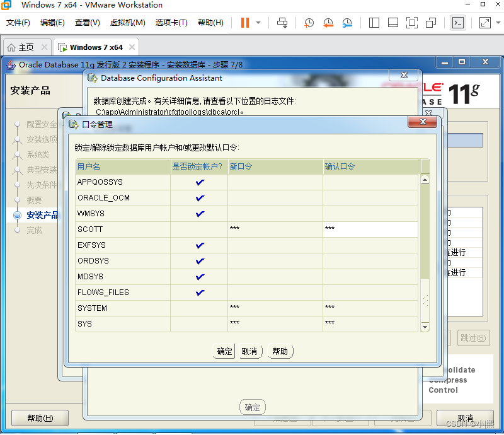This screenshot has height=435, width=504.
Task: Click SYS confirm password field
Action: click(370, 324)
